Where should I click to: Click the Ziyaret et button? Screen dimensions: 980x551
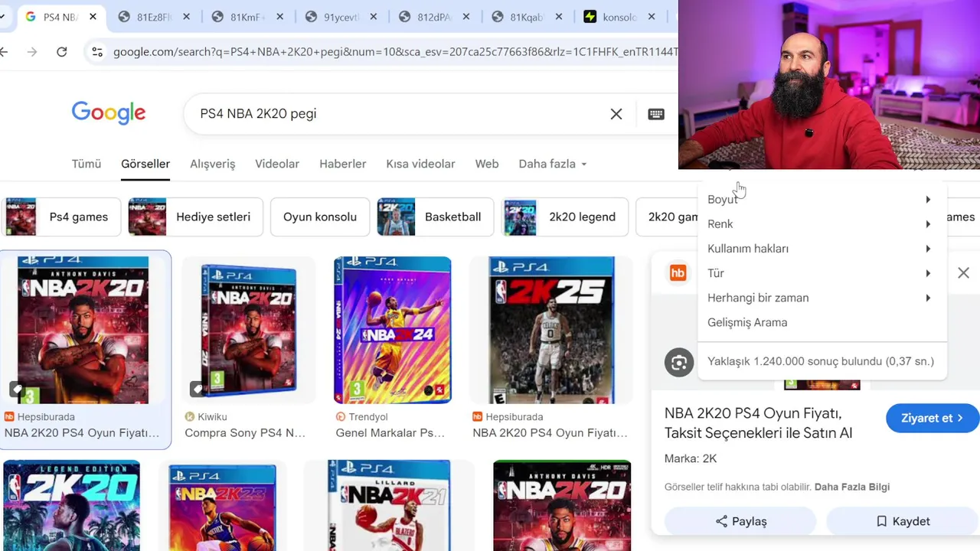931,418
